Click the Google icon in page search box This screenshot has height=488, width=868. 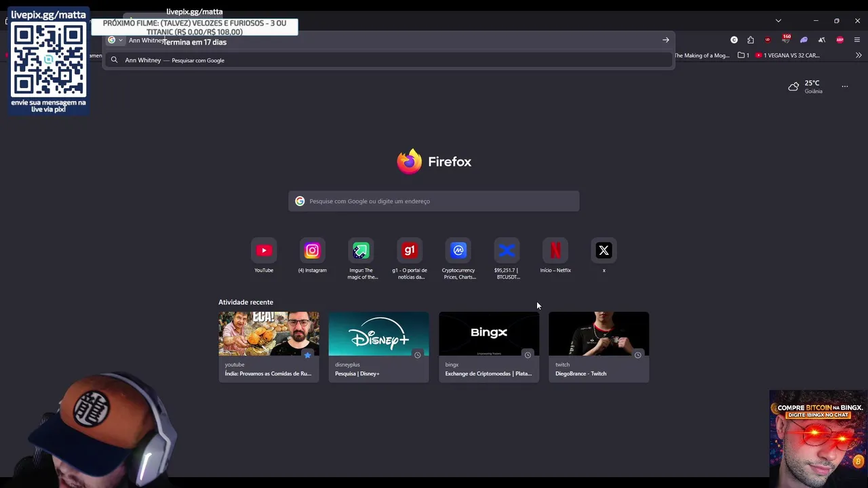coord(300,201)
